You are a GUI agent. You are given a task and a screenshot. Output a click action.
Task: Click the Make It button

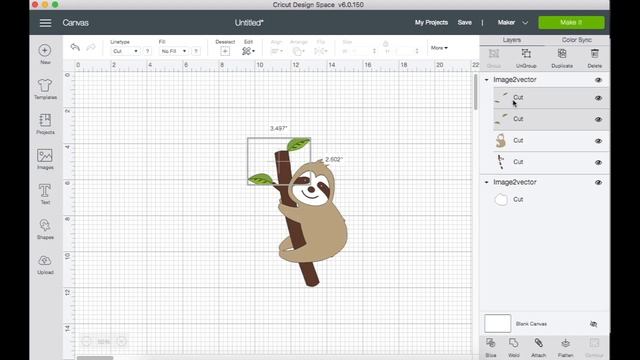[x=571, y=22]
